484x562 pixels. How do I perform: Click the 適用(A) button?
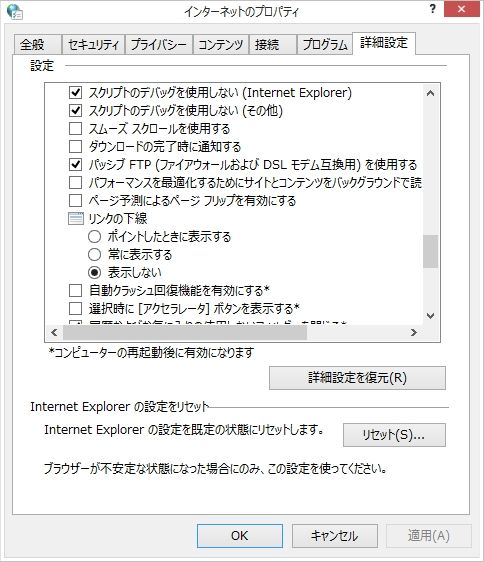click(x=429, y=536)
